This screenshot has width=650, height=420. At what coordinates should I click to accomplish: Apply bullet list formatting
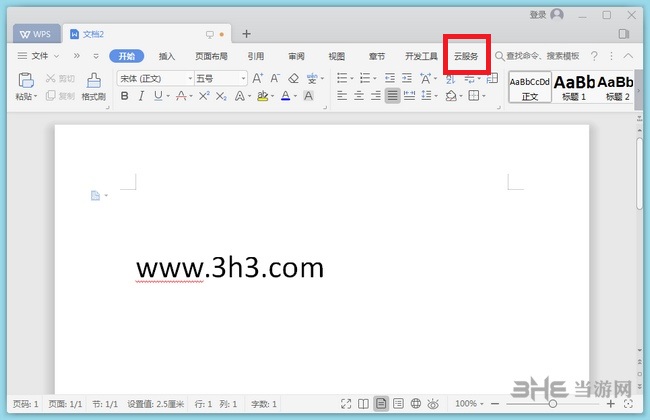click(342, 78)
